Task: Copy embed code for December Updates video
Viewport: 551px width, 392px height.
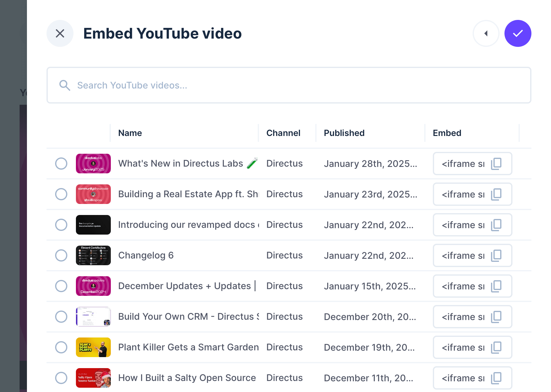Action: [496, 286]
